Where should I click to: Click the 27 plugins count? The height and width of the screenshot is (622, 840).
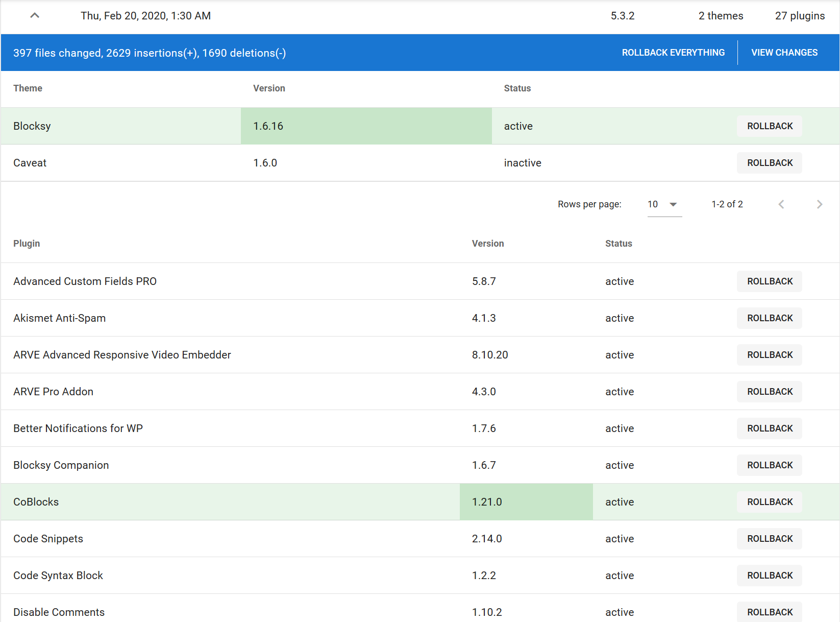(800, 16)
